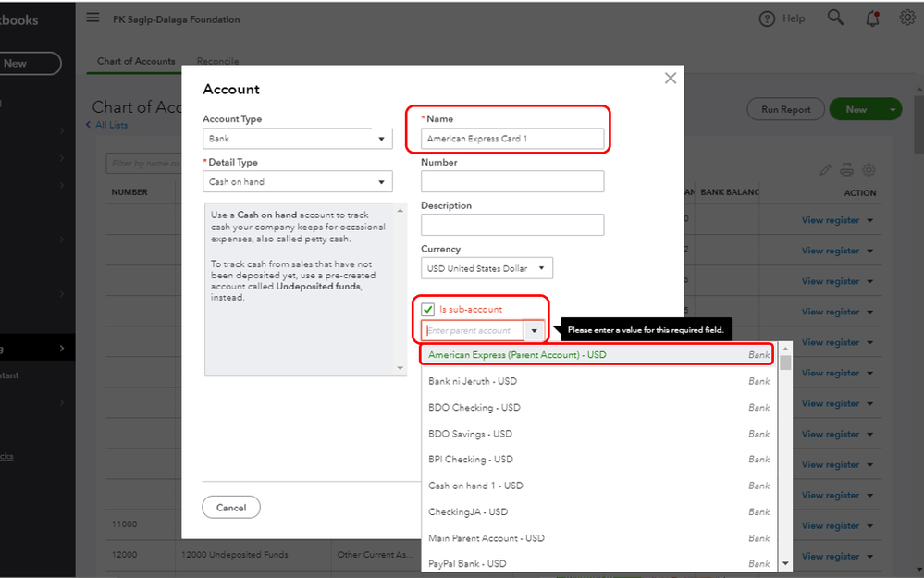Open the search magnifier icon
Screen dimensions: 924x578
pyautogui.click(x=835, y=18)
